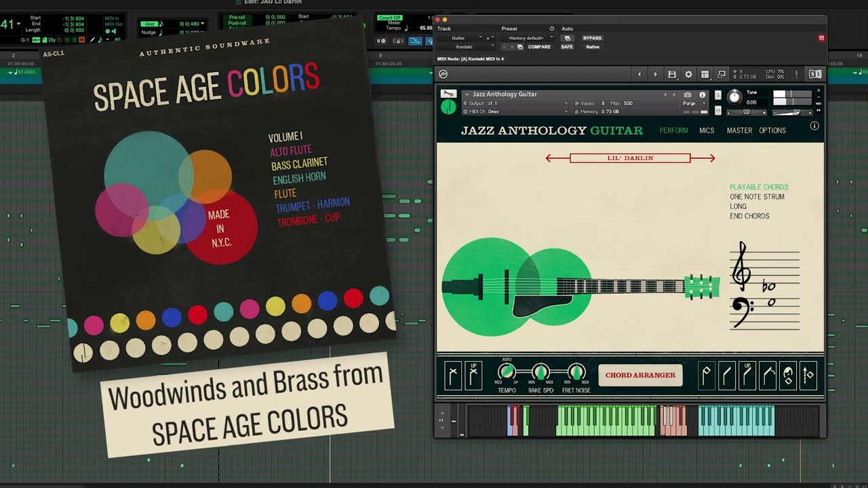Mute the instrument with M button

(x=718, y=110)
